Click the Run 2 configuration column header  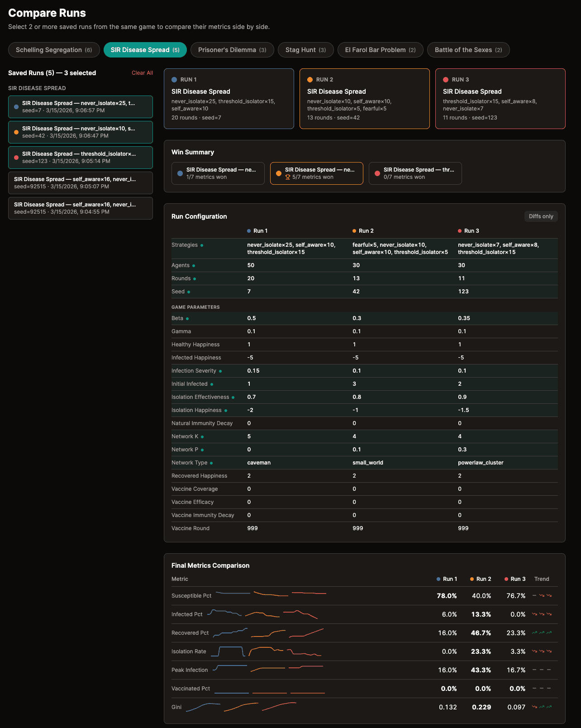pyautogui.click(x=363, y=231)
